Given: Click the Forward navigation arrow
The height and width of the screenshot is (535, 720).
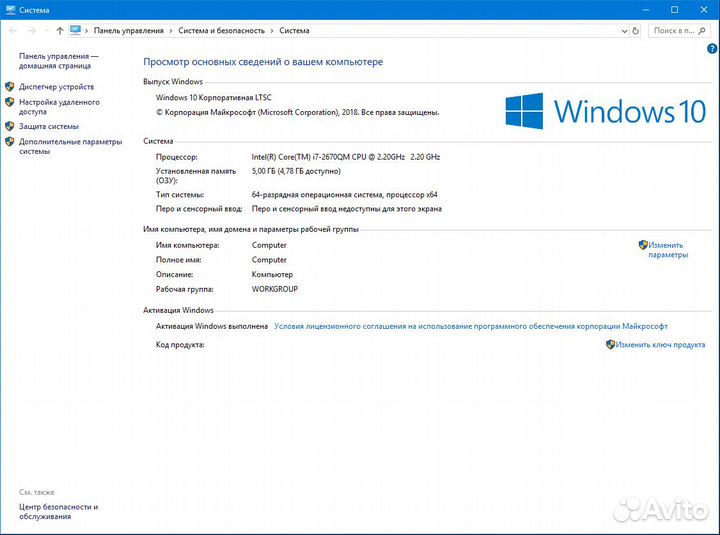Looking at the screenshot, I should point(32,31).
